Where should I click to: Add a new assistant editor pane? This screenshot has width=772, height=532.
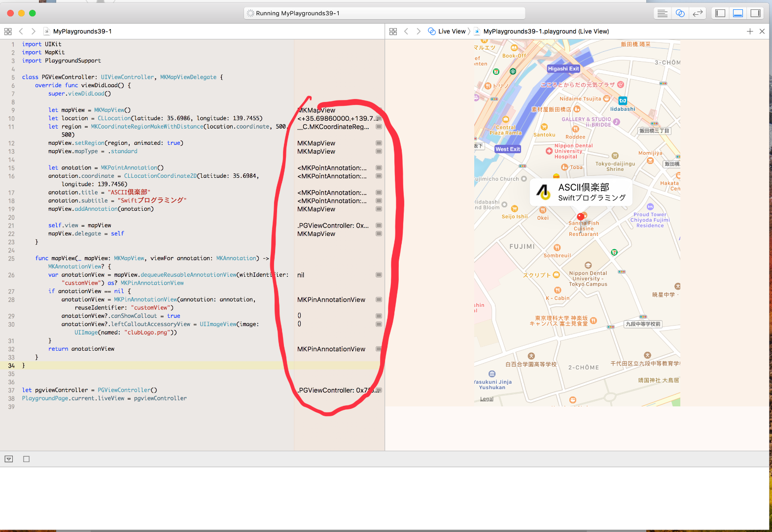tap(749, 32)
